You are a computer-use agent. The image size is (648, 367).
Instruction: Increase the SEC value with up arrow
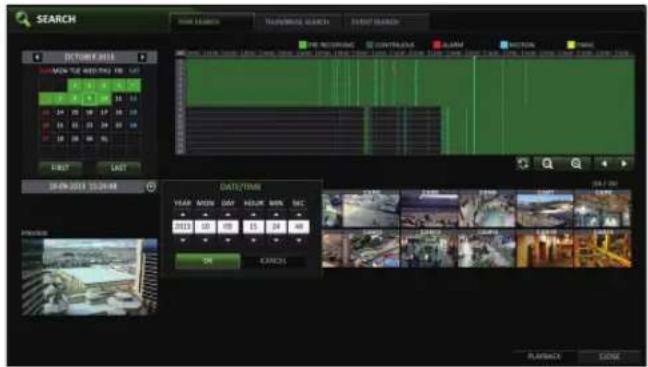click(299, 215)
